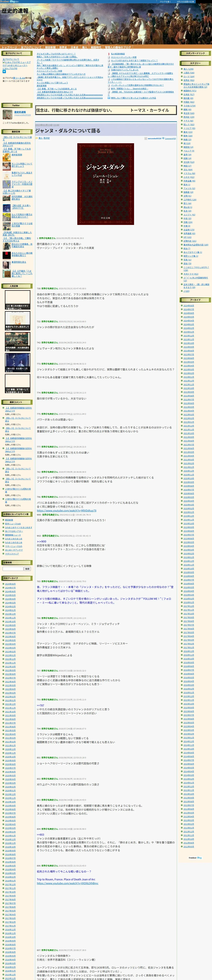Open 腹筋崩壊ニュース link
This screenshot has width=212, height=980.
13,535
